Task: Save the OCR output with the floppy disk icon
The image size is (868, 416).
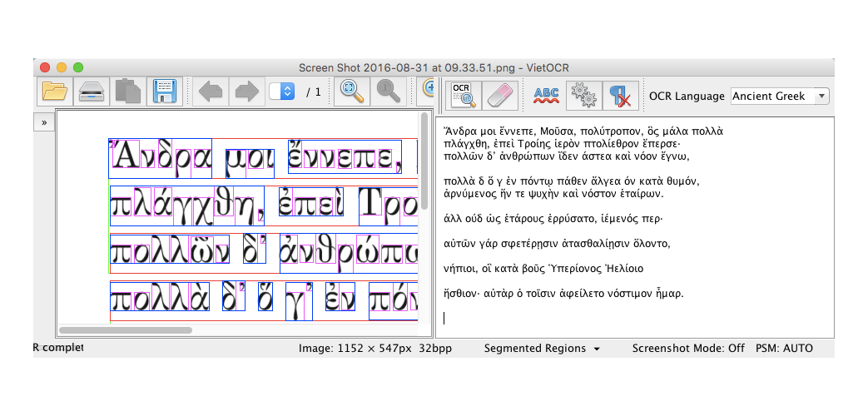Action: [165, 92]
